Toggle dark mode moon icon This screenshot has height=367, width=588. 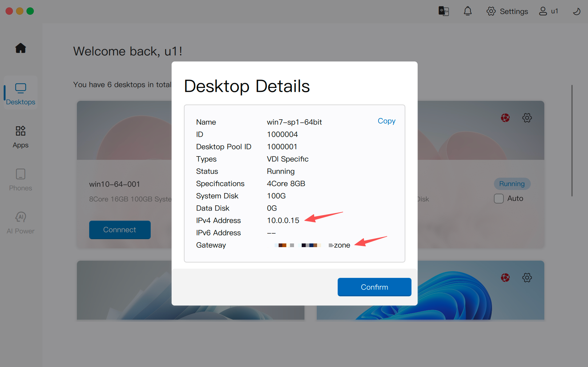[577, 11]
